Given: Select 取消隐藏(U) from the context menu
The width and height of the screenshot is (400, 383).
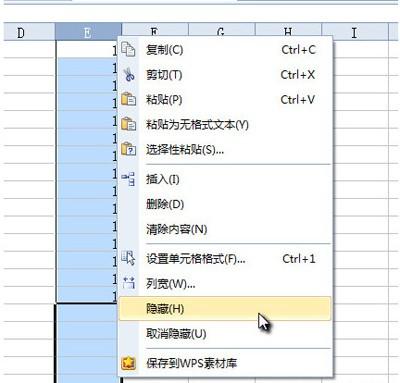Looking at the screenshot, I should click(x=225, y=334).
